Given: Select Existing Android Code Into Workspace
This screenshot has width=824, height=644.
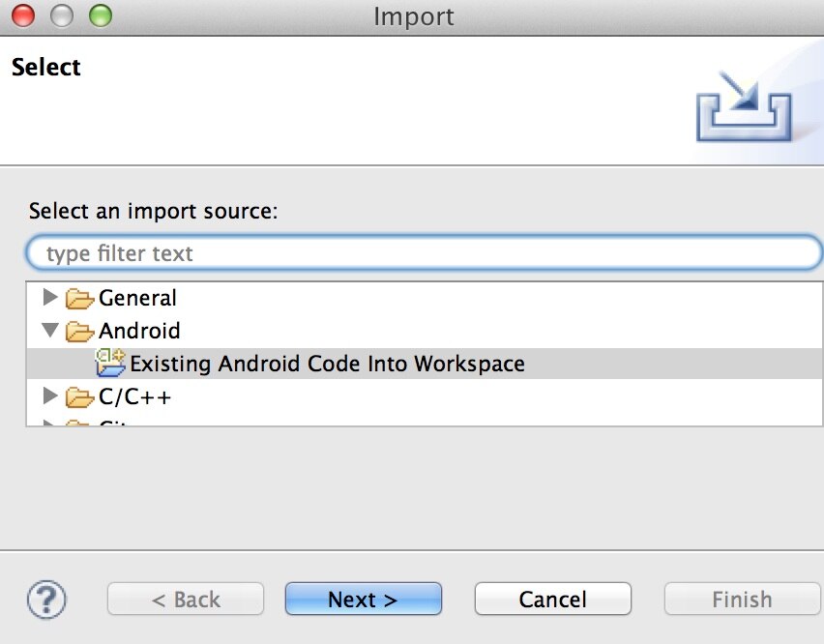Looking at the screenshot, I should click(327, 365).
